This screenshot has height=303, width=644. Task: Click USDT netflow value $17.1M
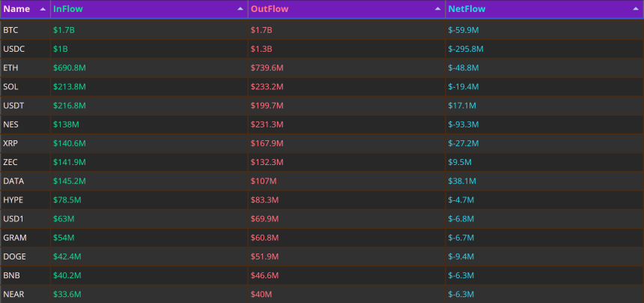click(462, 106)
